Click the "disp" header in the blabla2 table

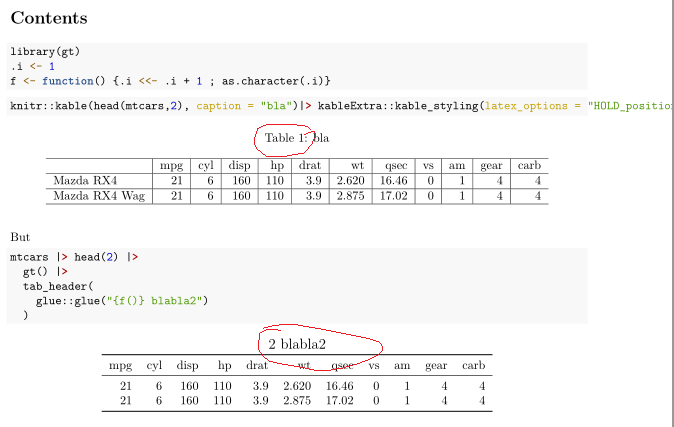coord(187,366)
